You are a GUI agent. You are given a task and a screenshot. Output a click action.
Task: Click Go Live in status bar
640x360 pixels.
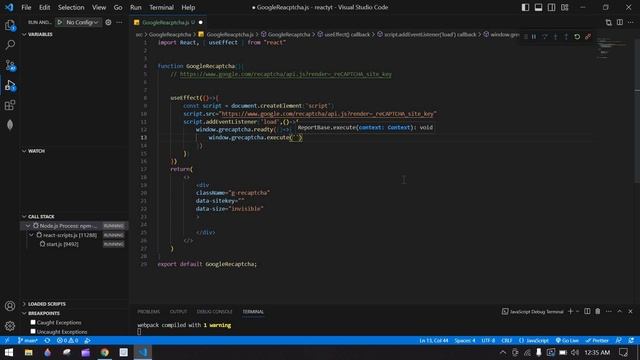point(567,340)
